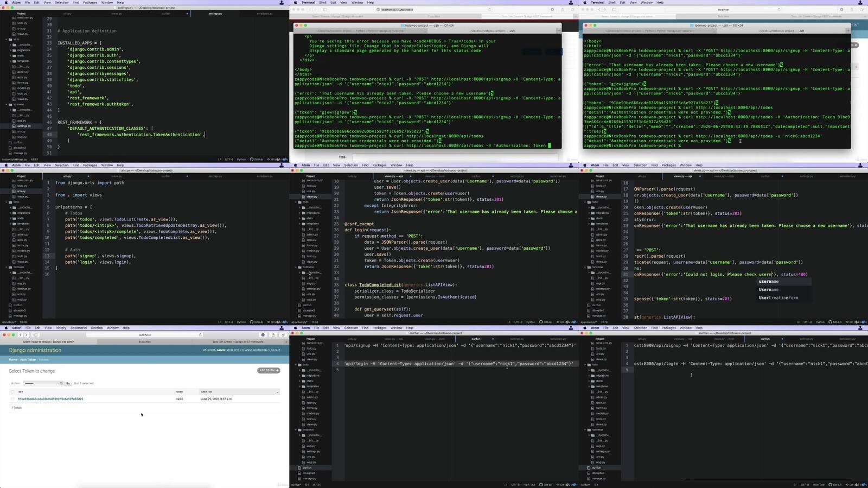Viewport: 868px width, 488px height.
Task: Open the 'views.py — todo' tab in def login window
Action: (434, 176)
